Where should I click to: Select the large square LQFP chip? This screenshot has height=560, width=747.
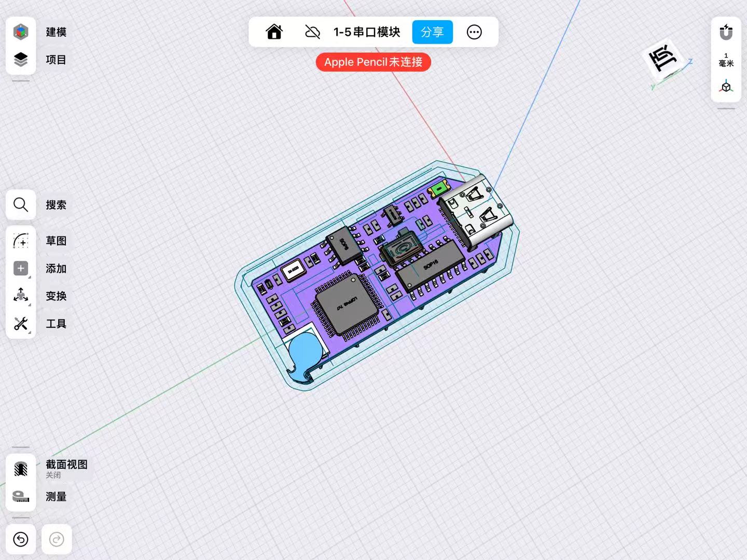347,305
